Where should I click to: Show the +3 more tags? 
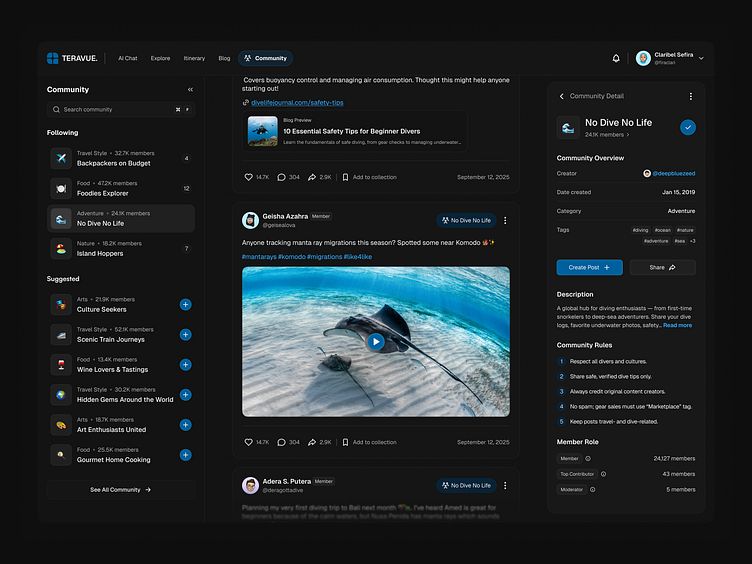pos(693,241)
